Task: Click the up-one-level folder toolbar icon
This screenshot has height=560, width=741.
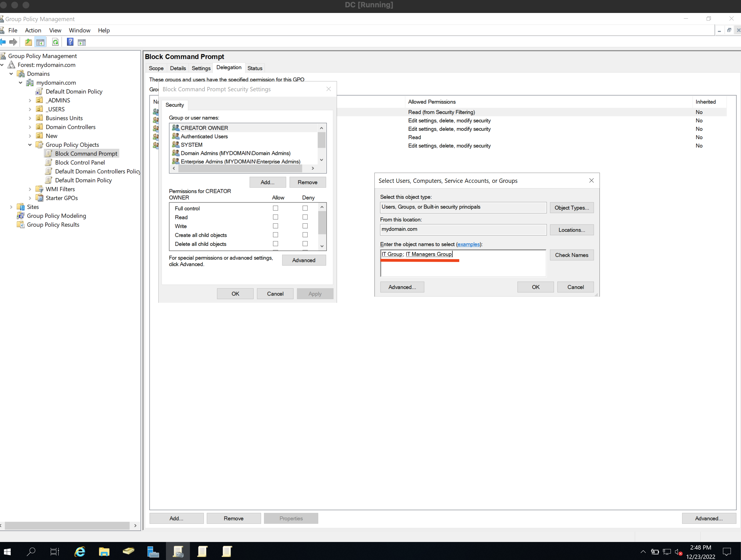Action: coord(28,42)
